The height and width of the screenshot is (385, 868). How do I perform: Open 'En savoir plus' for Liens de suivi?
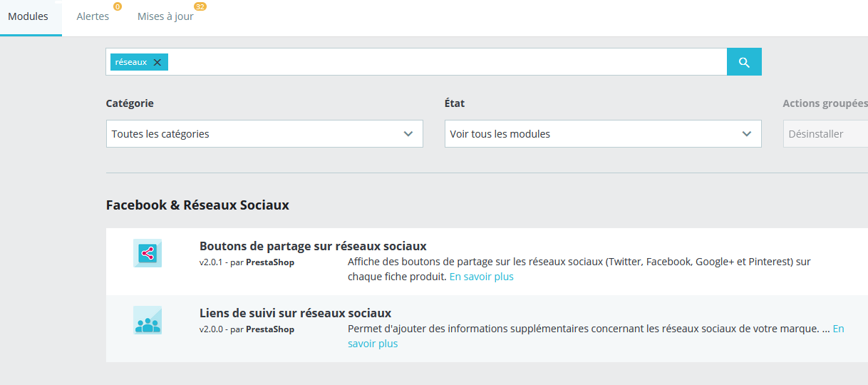pos(373,344)
